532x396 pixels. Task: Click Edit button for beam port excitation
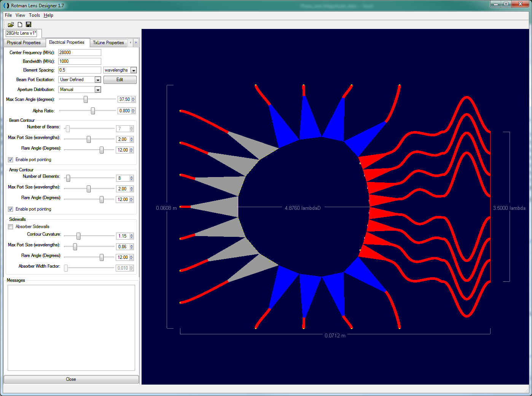[120, 80]
